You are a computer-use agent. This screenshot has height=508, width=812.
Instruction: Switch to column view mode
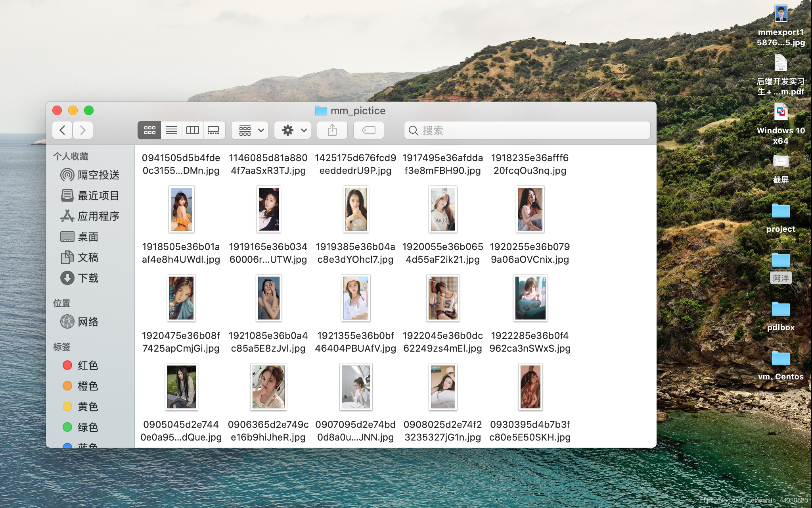193,130
